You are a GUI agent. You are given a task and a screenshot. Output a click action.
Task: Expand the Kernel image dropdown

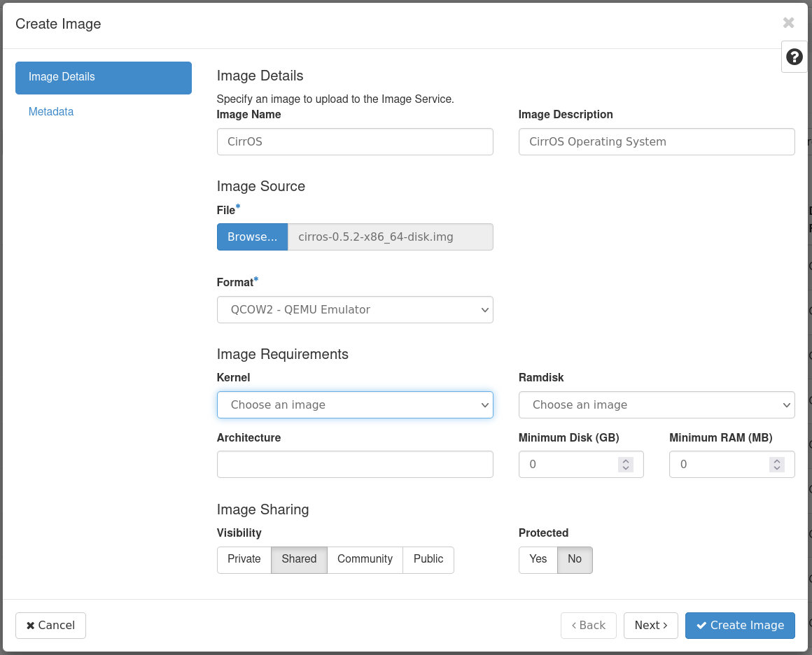355,404
